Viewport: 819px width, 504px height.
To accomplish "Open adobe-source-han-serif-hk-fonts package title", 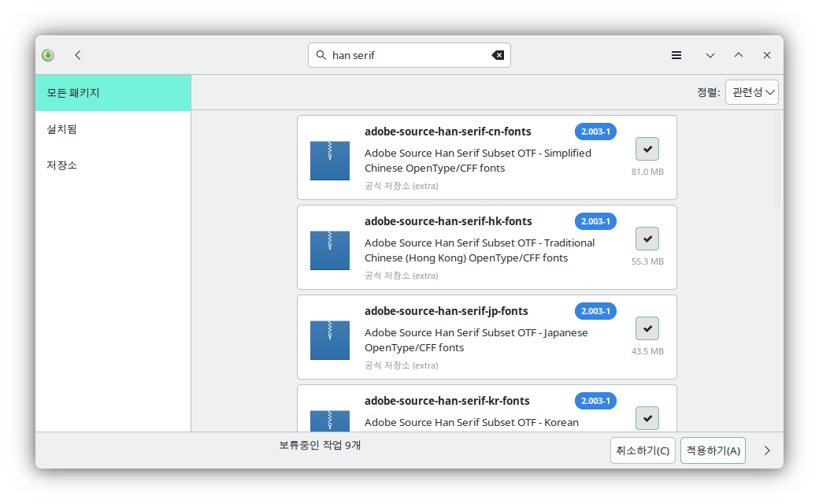I will 448,221.
